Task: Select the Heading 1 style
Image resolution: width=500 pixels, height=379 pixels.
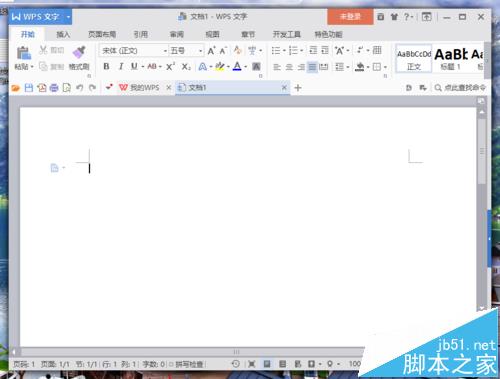Action: (x=451, y=59)
